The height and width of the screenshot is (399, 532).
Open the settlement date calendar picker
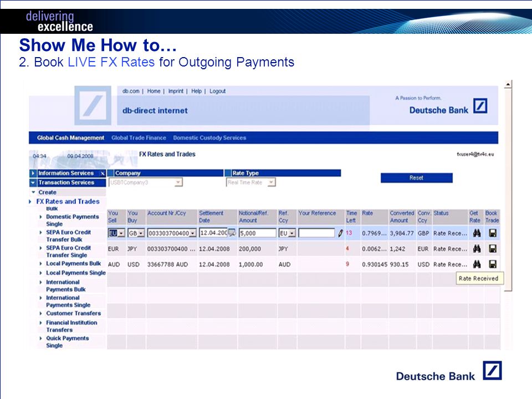[232, 233]
